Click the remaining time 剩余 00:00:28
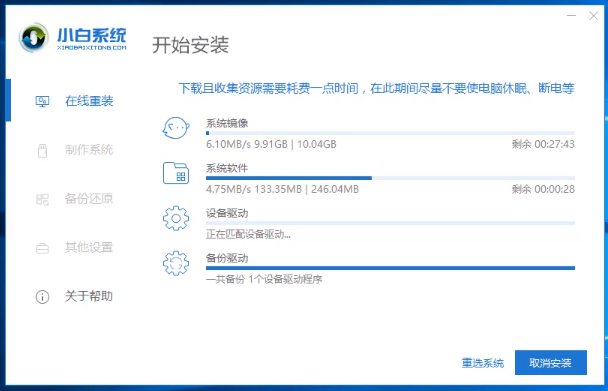 coord(543,189)
